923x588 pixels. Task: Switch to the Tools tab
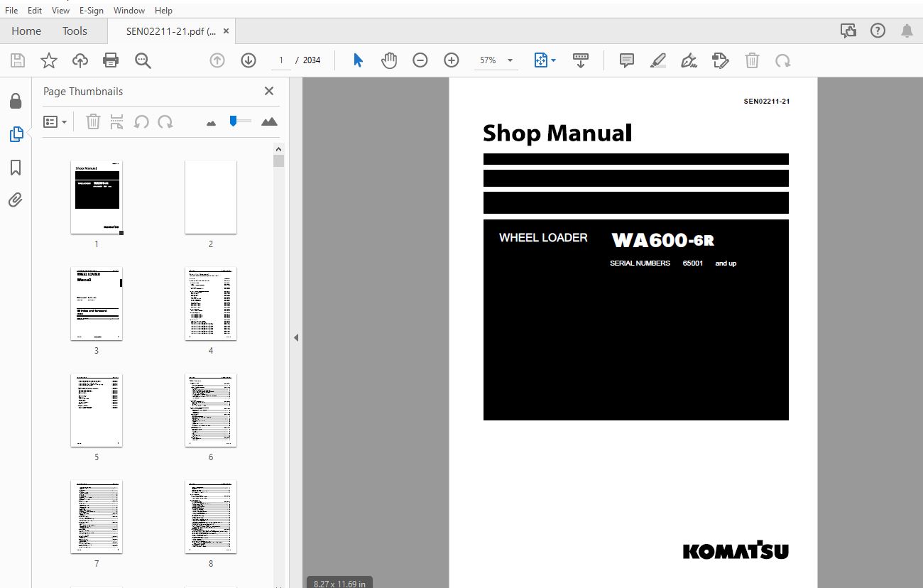75,31
